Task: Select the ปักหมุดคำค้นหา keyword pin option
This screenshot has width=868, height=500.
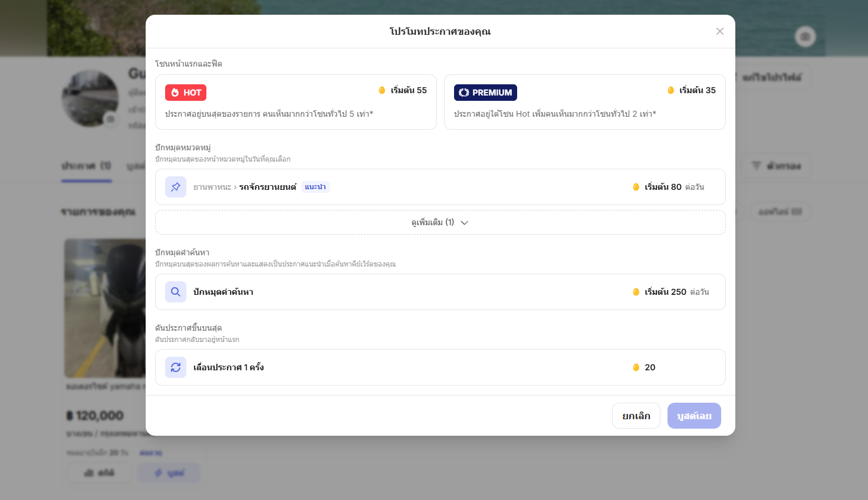Action: point(440,292)
